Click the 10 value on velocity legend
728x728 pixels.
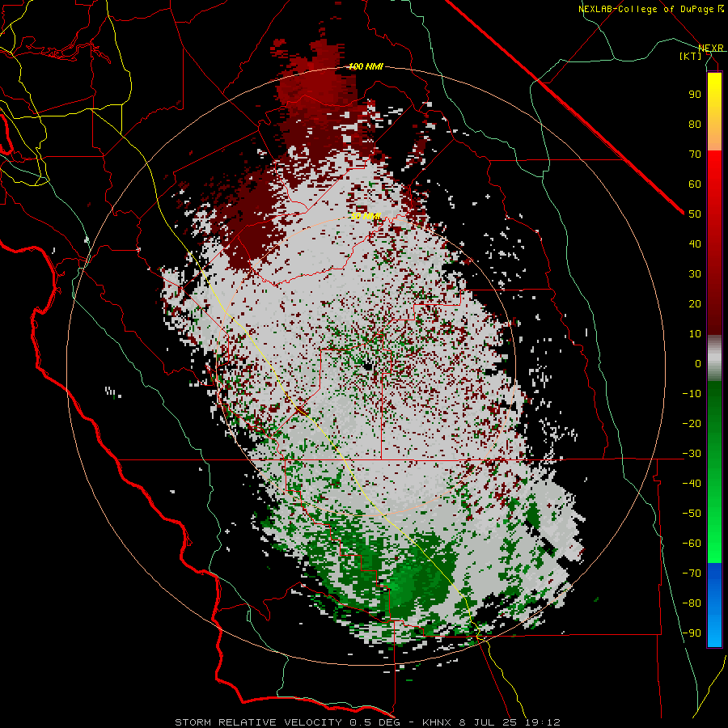(695, 334)
